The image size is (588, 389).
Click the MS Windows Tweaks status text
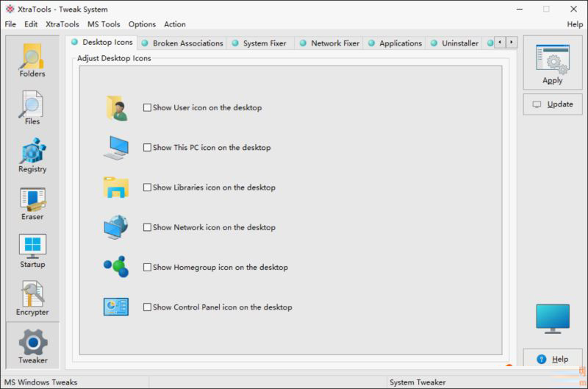point(40,382)
